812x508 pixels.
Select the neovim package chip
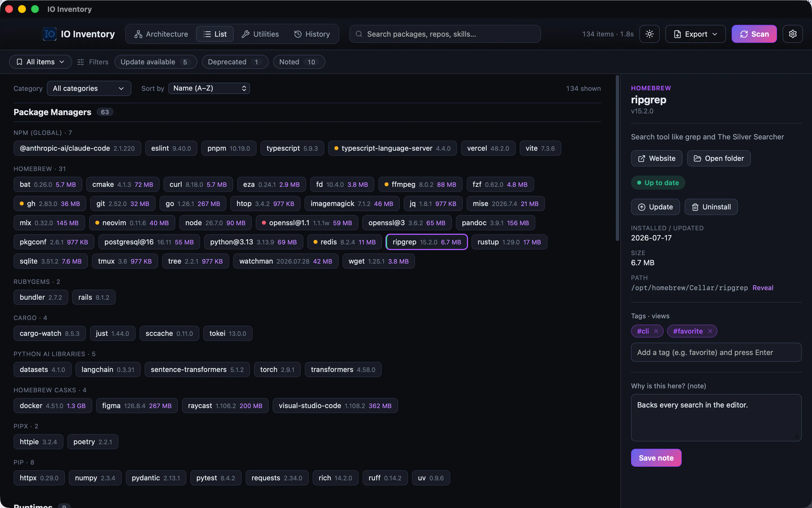pyautogui.click(x=132, y=223)
